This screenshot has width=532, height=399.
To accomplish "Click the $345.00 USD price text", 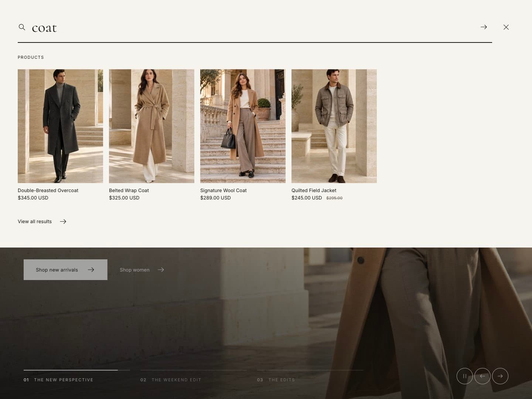I will pyautogui.click(x=33, y=198).
